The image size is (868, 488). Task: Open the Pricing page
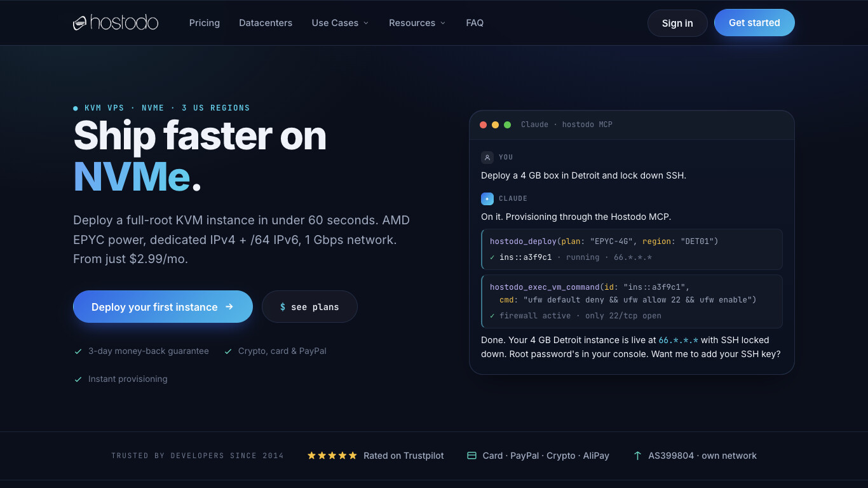click(x=205, y=23)
